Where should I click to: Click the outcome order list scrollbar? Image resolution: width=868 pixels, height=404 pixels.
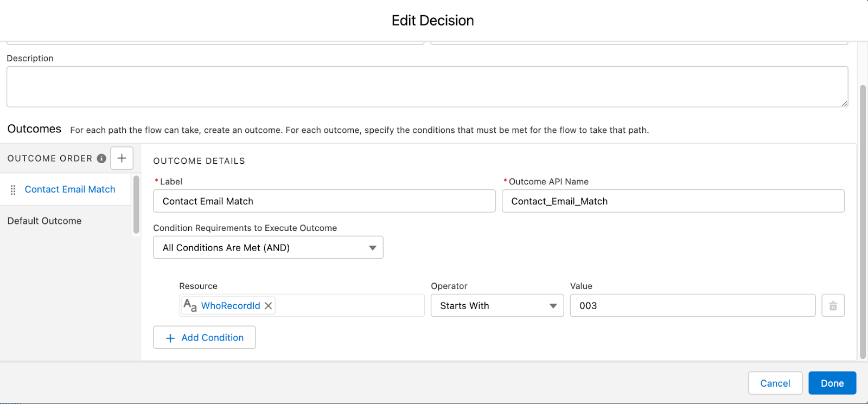click(x=136, y=204)
